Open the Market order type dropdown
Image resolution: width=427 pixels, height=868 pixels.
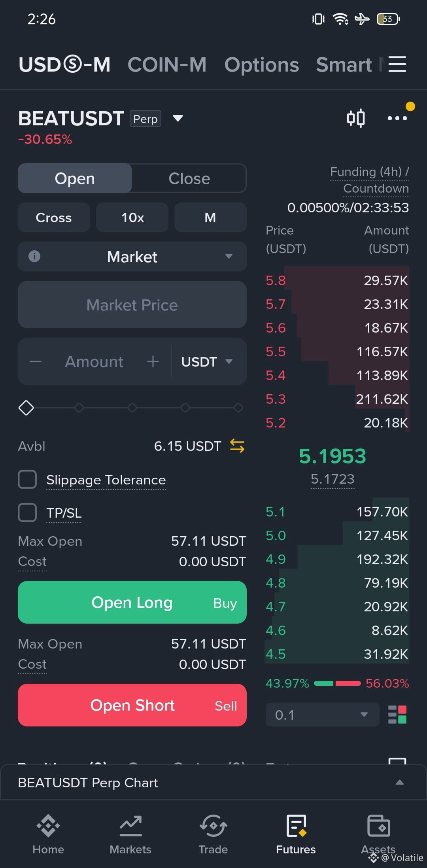pyautogui.click(x=132, y=256)
